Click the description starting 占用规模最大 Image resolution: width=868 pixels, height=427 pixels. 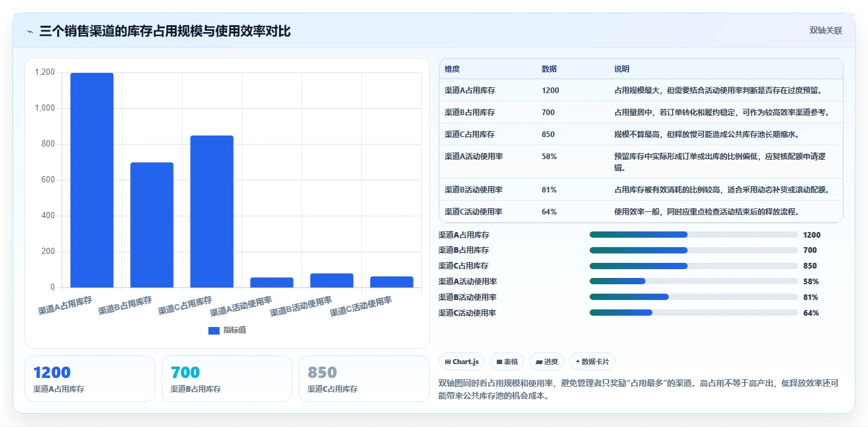[718, 91]
